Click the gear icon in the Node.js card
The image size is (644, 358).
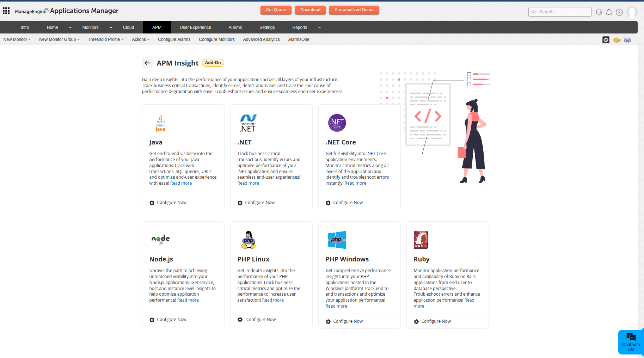click(x=152, y=320)
